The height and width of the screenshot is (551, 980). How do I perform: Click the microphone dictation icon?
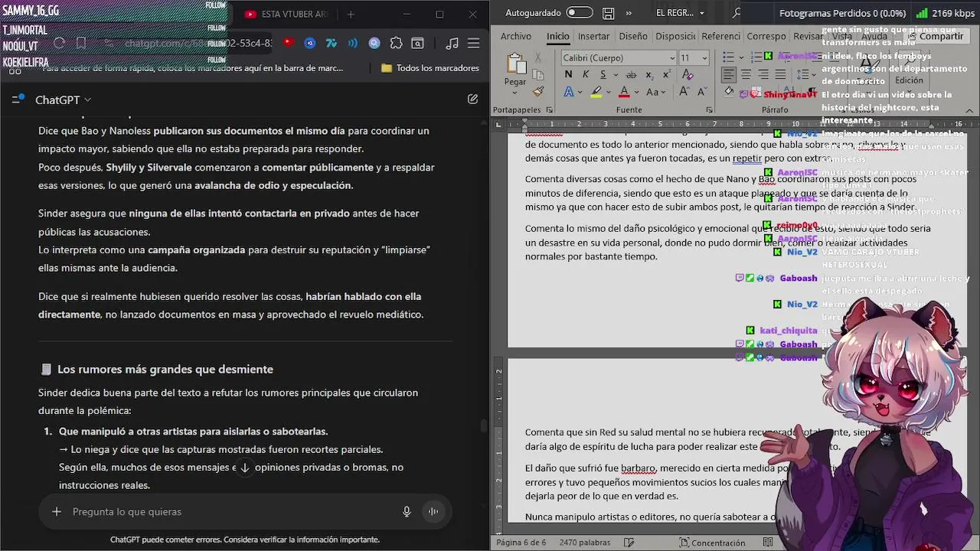tap(407, 511)
